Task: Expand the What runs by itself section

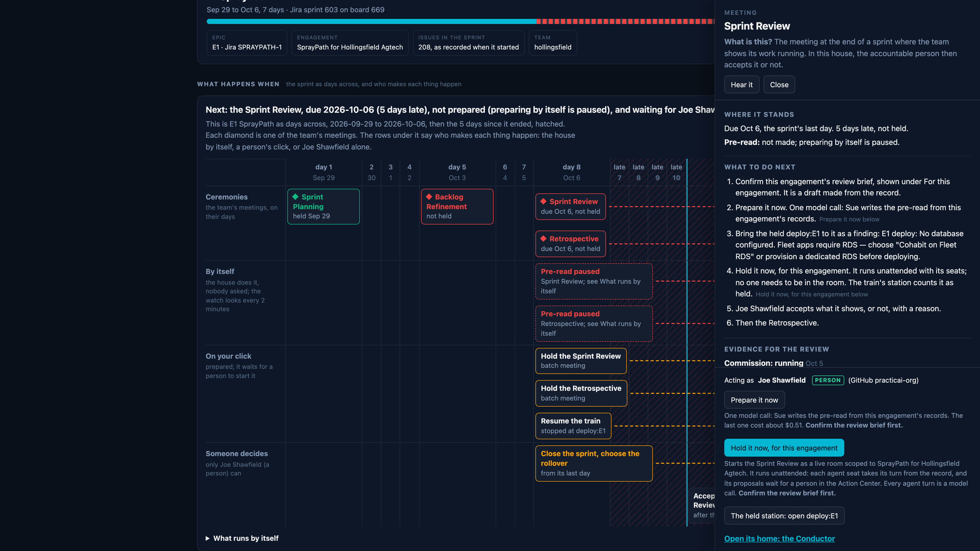Action: tap(242, 538)
